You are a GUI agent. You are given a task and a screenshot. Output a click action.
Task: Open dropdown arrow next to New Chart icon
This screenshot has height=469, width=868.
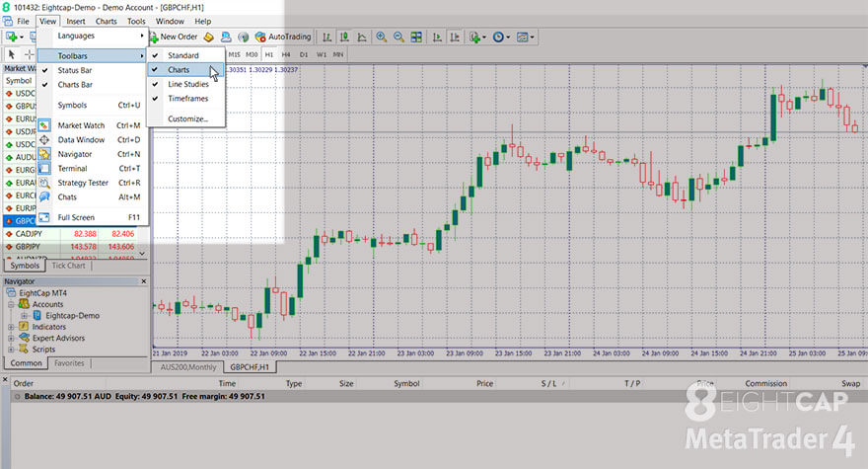click(x=22, y=38)
